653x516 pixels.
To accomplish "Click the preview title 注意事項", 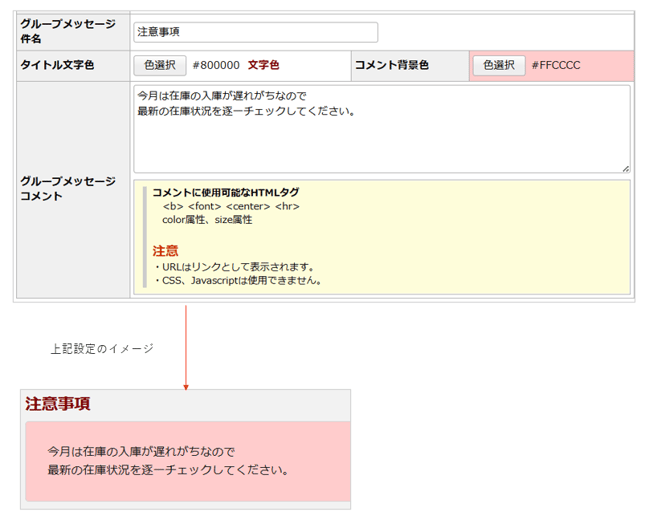I will (58, 404).
